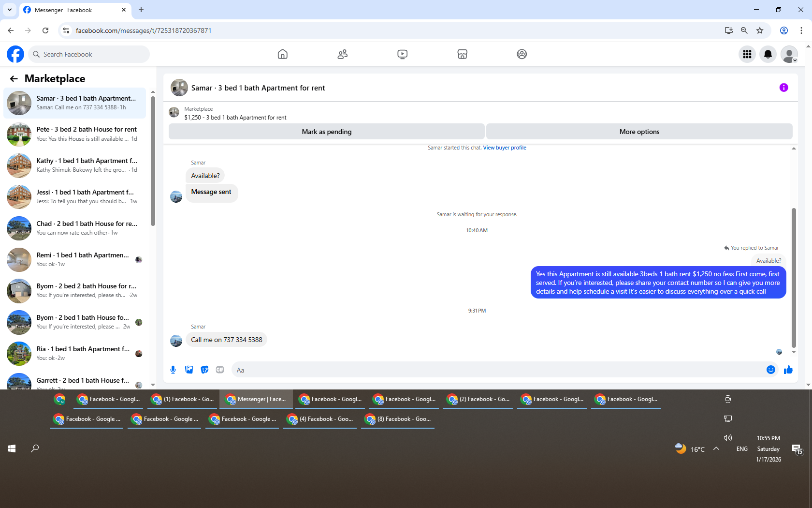Viewport: 812px width, 508px height.
Task: Click the browser reload button
Action: tap(45, 30)
